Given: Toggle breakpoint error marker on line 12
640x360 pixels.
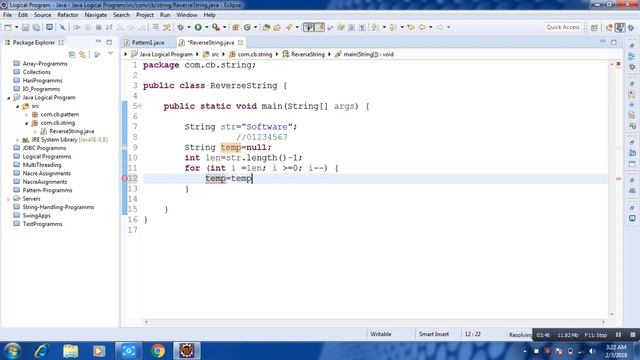Looking at the screenshot, I should tap(124, 178).
